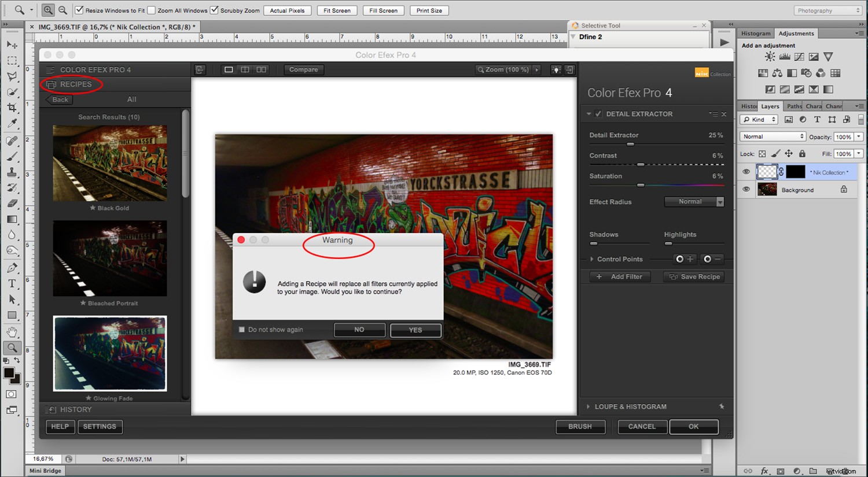Image resolution: width=868 pixels, height=477 pixels.
Task: Open the Effect Radius dropdown
Action: pos(694,201)
